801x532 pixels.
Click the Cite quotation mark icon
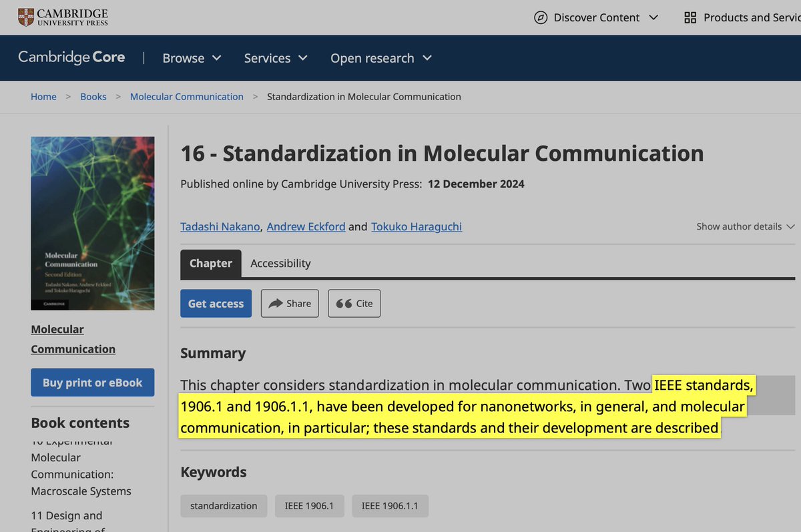[344, 303]
